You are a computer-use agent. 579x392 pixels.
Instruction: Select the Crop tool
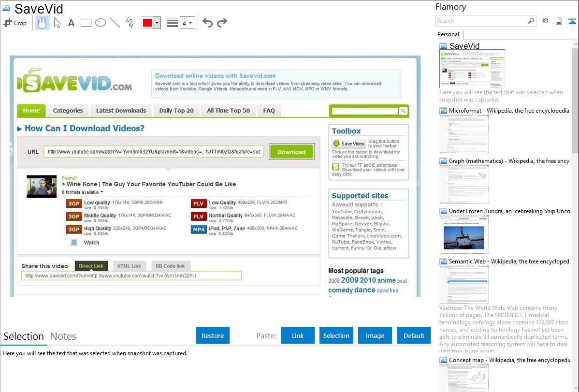coord(15,23)
